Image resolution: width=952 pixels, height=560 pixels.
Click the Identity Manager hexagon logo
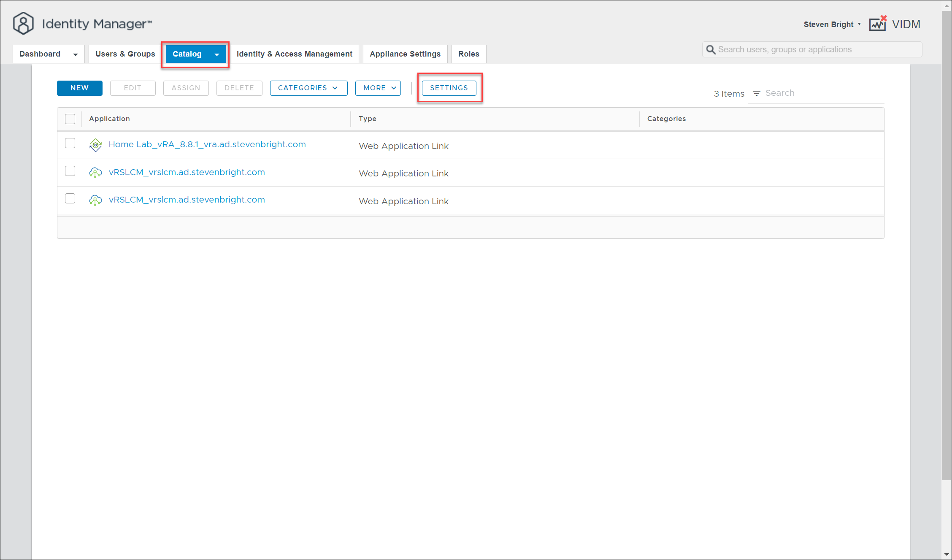click(x=23, y=23)
